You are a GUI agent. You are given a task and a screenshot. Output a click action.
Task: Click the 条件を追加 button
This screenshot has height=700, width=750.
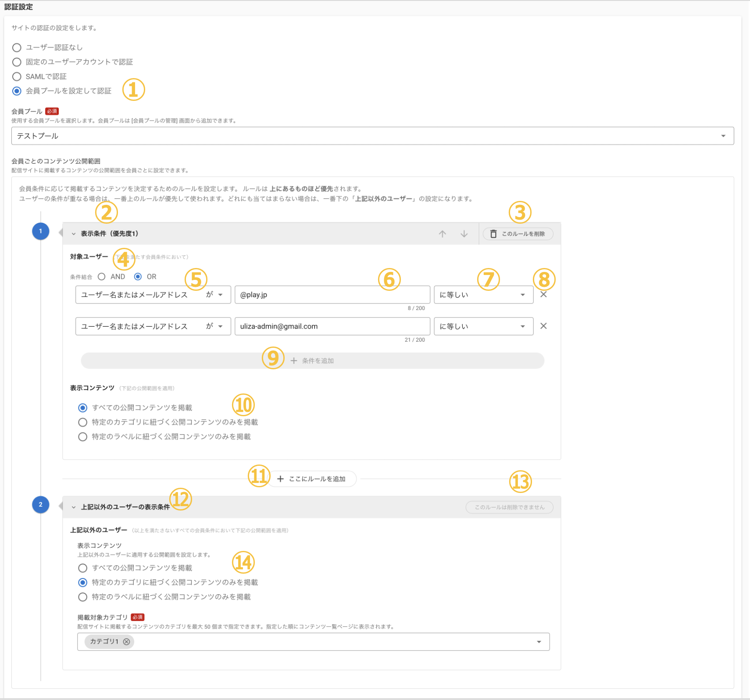312,361
